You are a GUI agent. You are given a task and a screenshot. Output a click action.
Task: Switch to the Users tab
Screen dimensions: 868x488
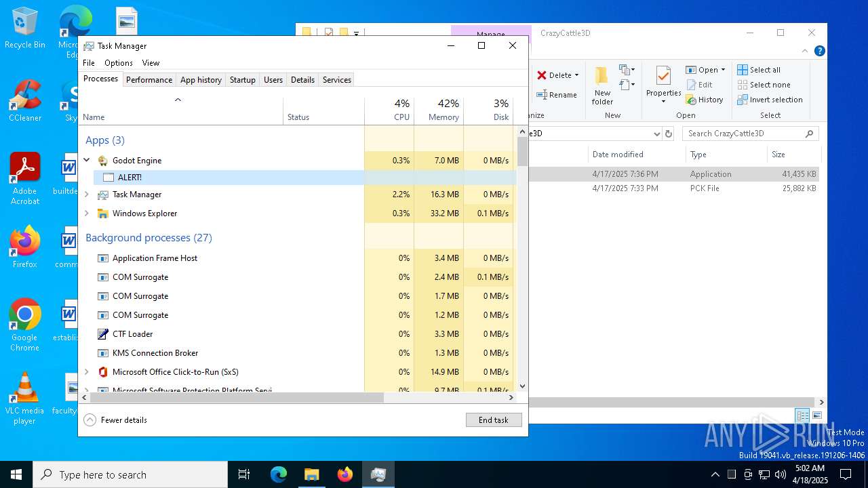click(x=273, y=80)
